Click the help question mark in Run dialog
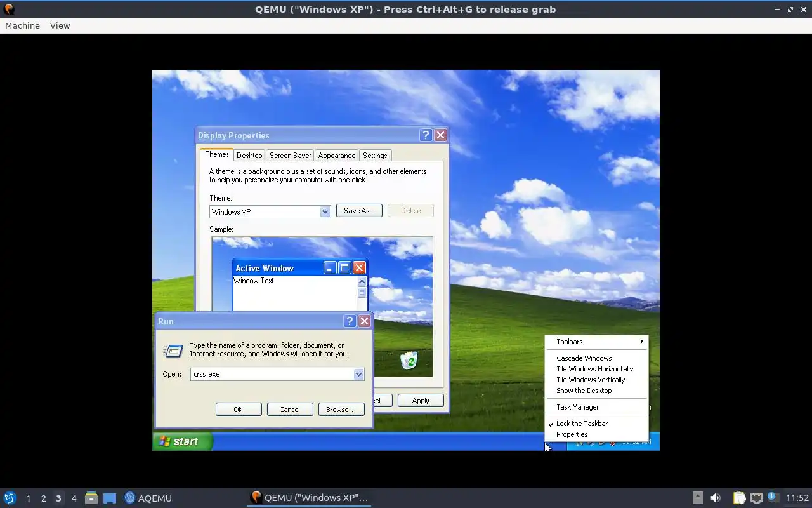This screenshot has height=508, width=812. (x=350, y=321)
